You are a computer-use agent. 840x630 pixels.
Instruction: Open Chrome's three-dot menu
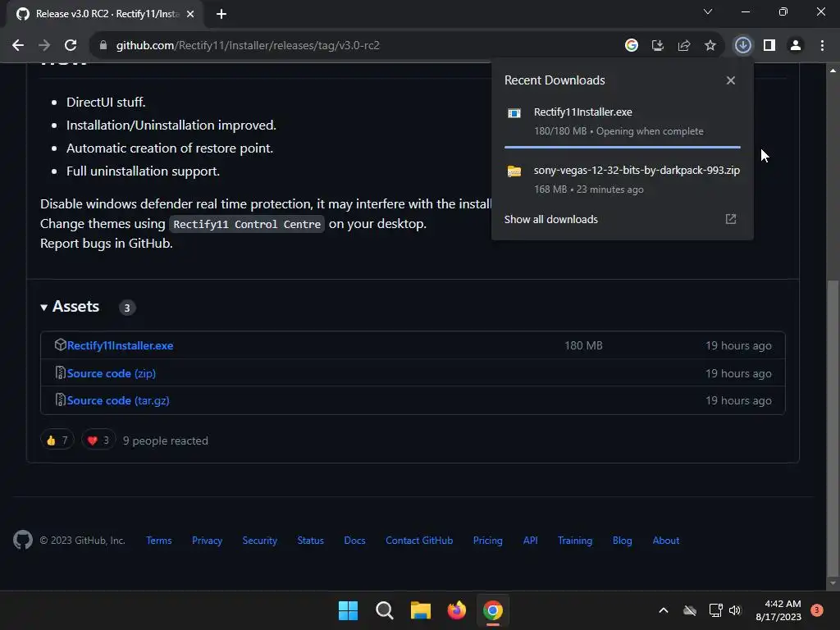click(822, 46)
